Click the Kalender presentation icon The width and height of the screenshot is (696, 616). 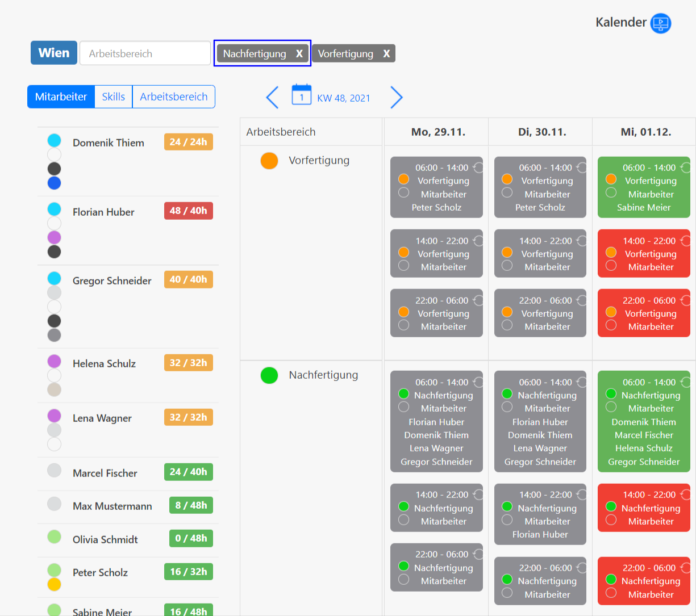660,23
